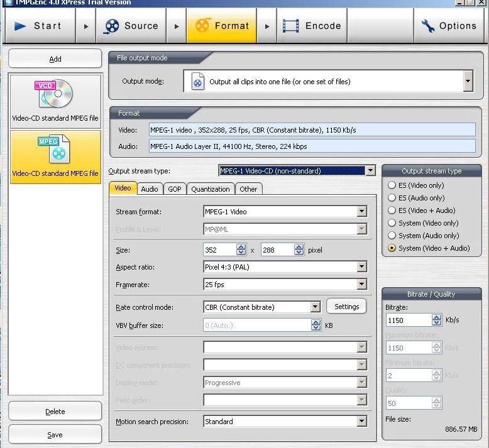Switch to the Audio tab
This screenshot has height=448, width=489.
(x=150, y=189)
